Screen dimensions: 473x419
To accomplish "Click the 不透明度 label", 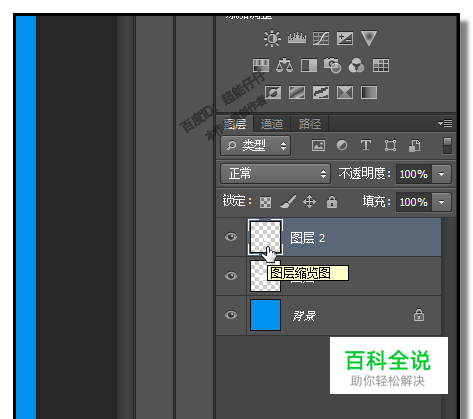I will tap(364, 174).
